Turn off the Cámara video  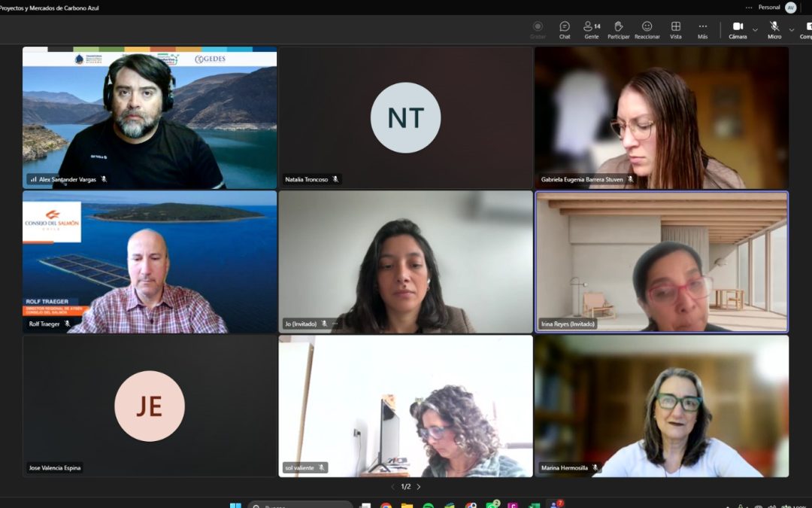738,29
